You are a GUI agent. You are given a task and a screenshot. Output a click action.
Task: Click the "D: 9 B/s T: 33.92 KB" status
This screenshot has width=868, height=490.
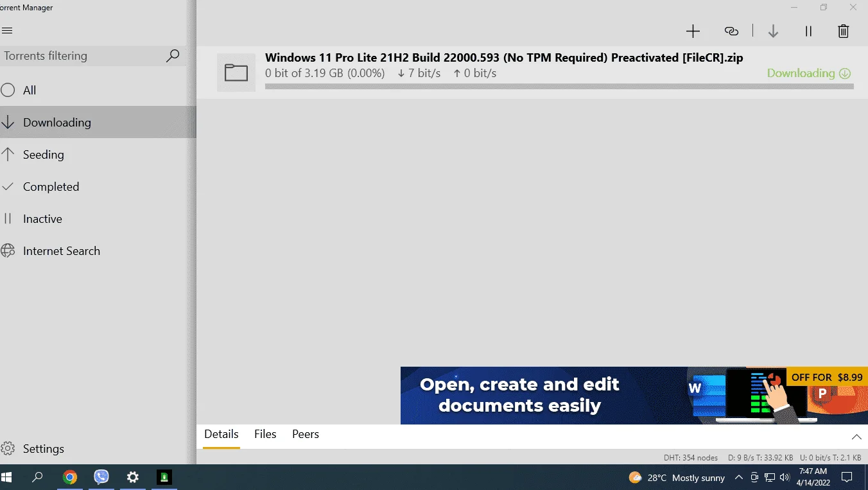[x=761, y=458]
